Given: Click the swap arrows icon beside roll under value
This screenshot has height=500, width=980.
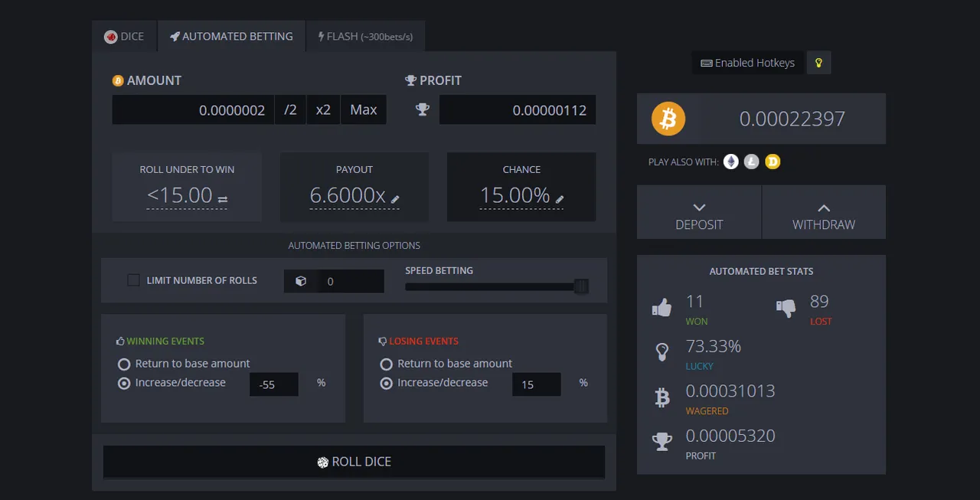Looking at the screenshot, I should coord(222,199).
